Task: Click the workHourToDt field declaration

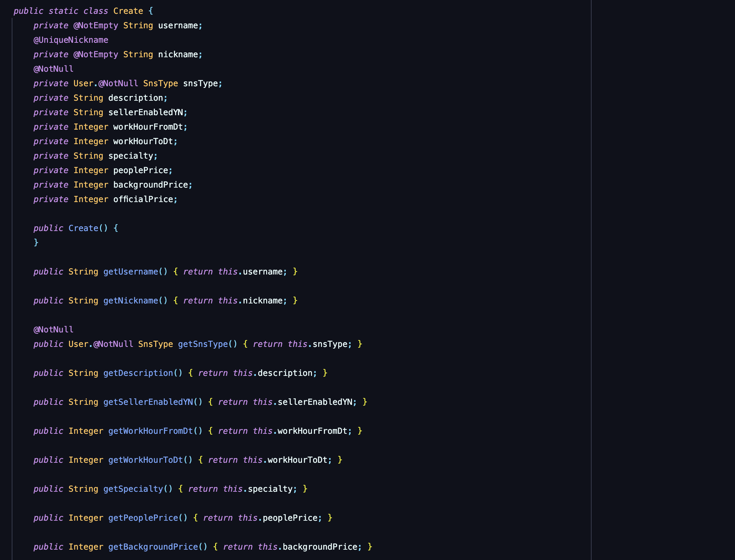Action: point(143,141)
